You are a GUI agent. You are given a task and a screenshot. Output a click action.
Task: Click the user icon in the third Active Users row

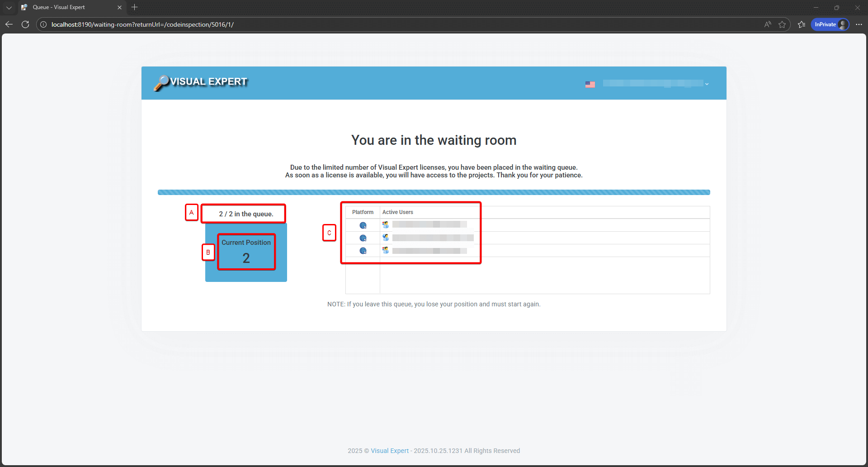click(386, 250)
